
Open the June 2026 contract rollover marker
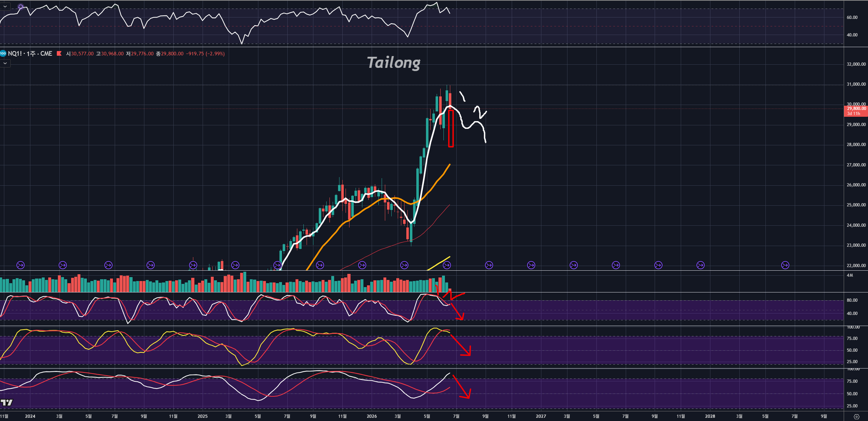click(447, 265)
